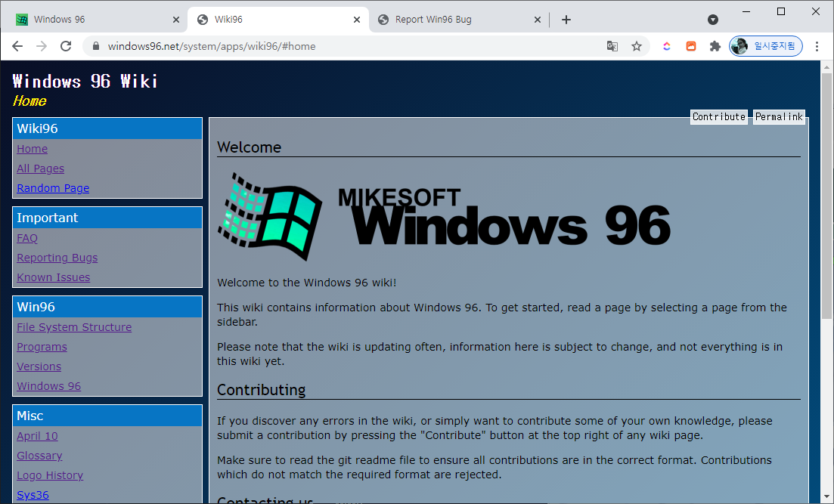This screenshot has width=834, height=504.
Task: Open the Extensions puzzle menu
Action: tap(715, 46)
